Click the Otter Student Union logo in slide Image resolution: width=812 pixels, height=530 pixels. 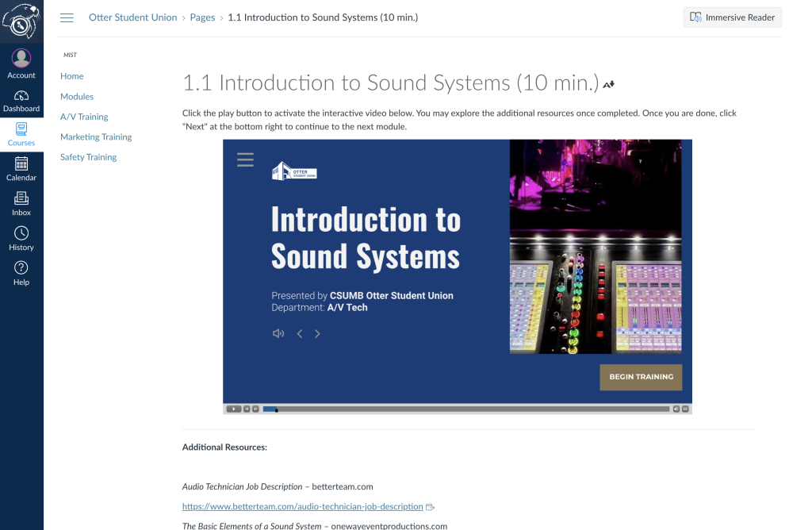point(294,171)
